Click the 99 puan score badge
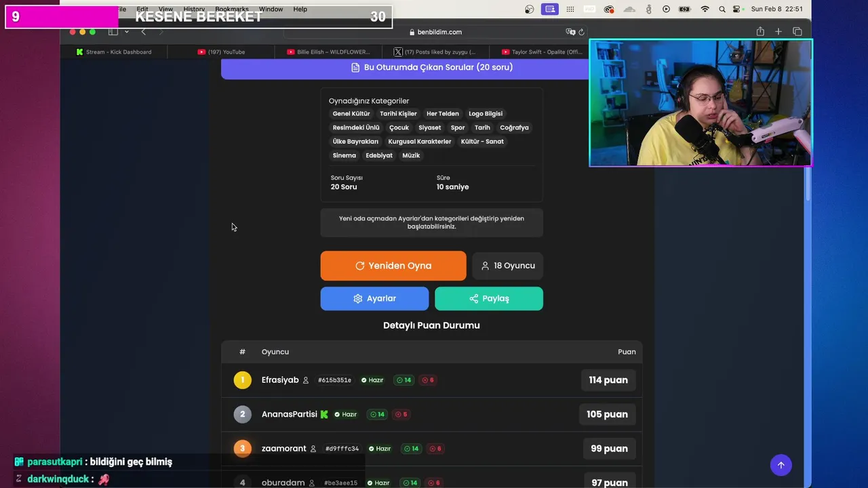This screenshot has width=868, height=488. 609,448
